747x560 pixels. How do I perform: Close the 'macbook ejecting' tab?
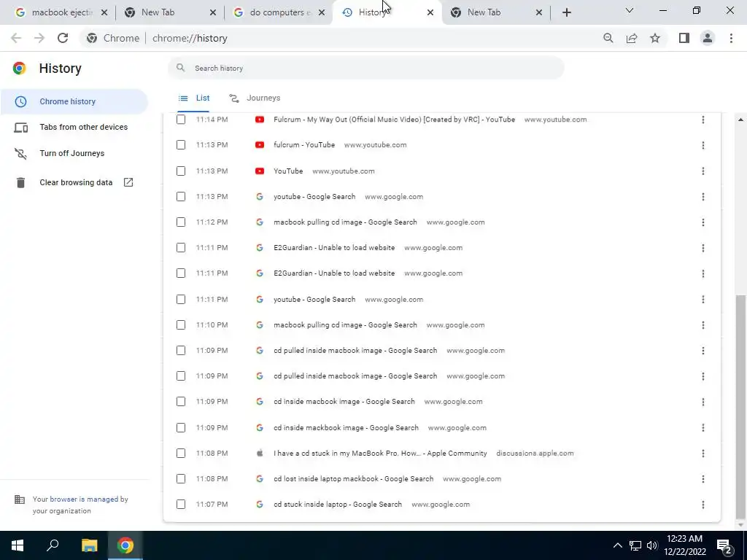[104, 13]
